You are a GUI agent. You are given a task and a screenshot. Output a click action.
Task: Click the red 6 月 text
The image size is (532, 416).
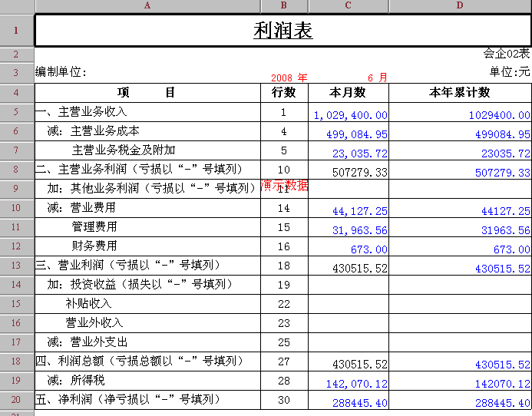378,78
